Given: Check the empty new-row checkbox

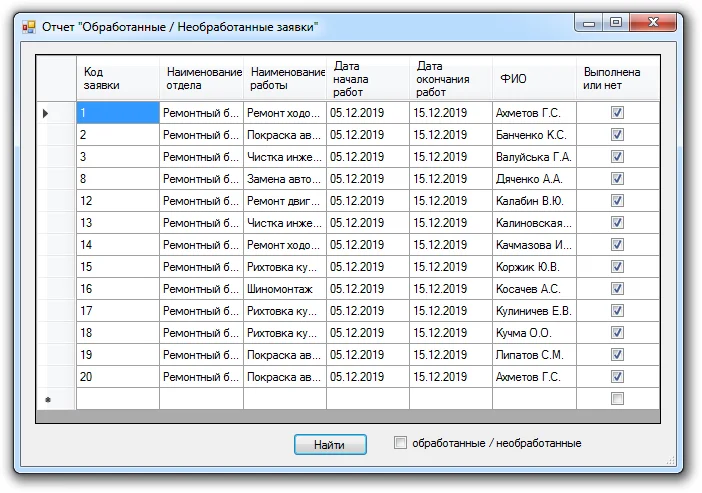Looking at the screenshot, I should [617, 399].
